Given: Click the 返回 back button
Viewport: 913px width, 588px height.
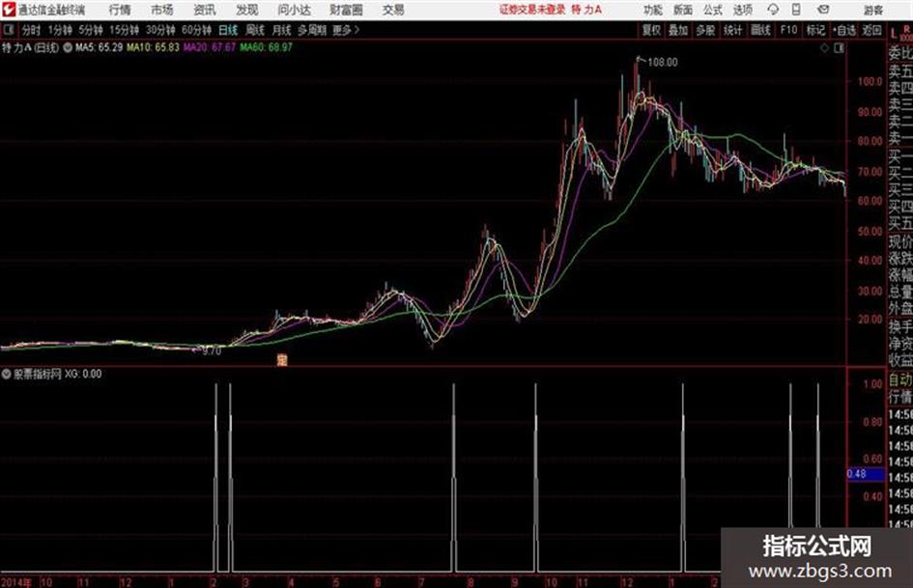Looking at the screenshot, I should [871, 30].
